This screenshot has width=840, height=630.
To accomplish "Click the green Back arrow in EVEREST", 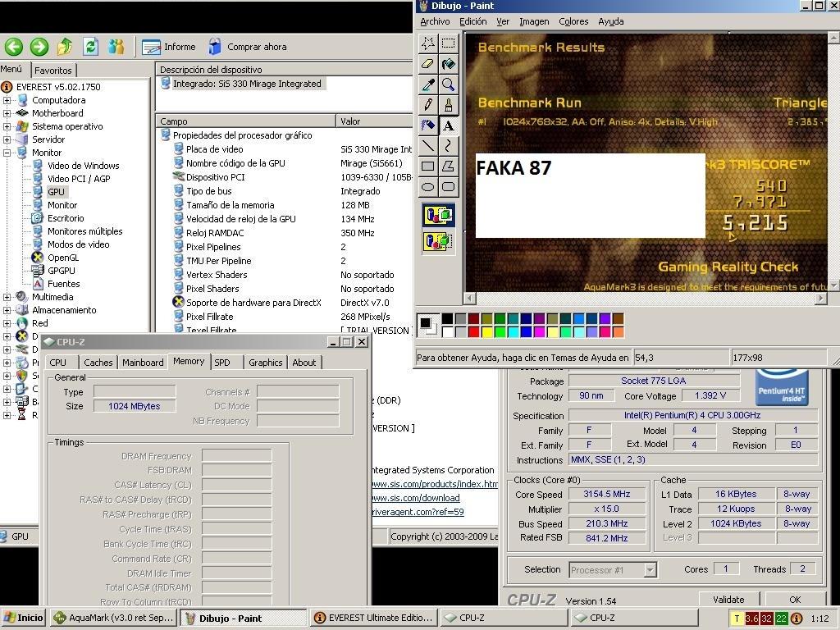I will [14, 47].
